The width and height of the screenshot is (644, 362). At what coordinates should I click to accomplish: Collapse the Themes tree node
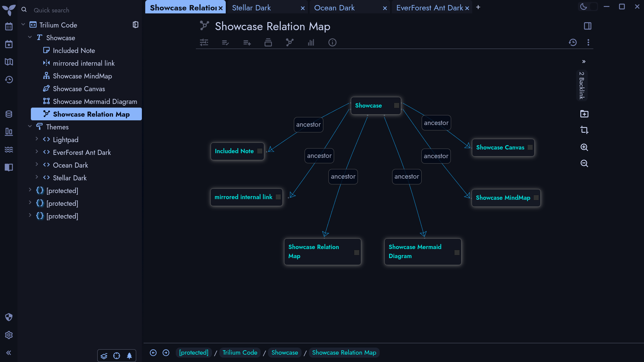[x=30, y=126]
